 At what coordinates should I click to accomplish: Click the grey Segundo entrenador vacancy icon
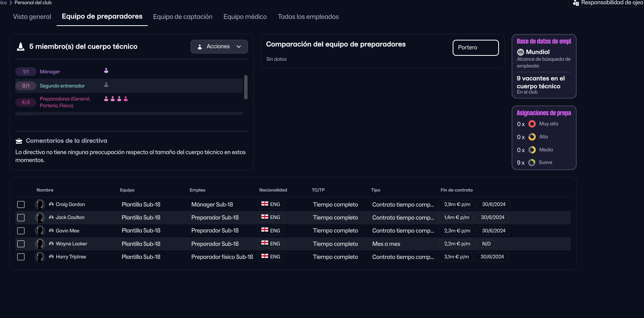[106, 85]
